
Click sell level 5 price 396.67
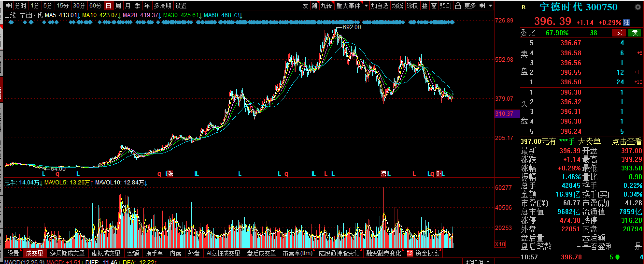571,43
